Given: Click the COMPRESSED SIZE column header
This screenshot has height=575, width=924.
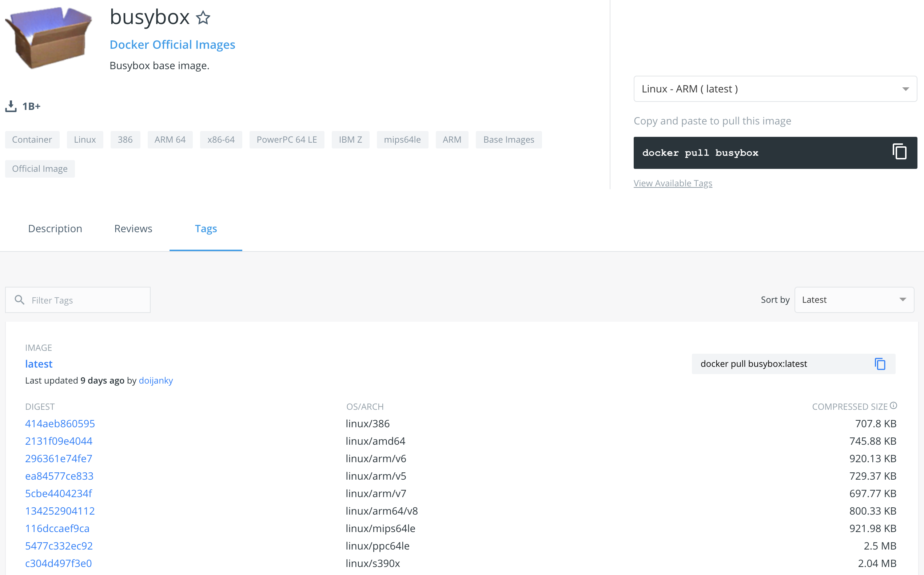Looking at the screenshot, I should click(x=849, y=407).
